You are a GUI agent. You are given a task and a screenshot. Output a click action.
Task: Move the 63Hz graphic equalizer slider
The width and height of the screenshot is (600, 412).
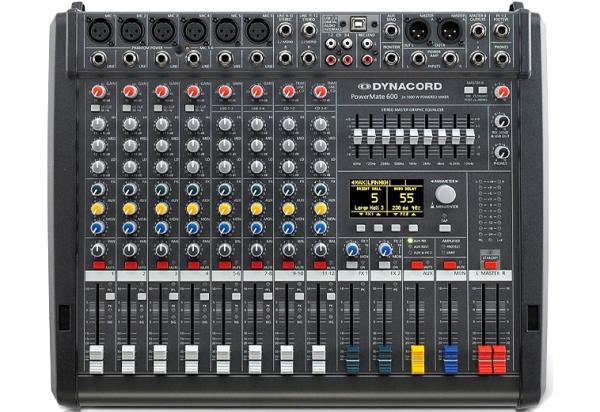[x=357, y=137]
